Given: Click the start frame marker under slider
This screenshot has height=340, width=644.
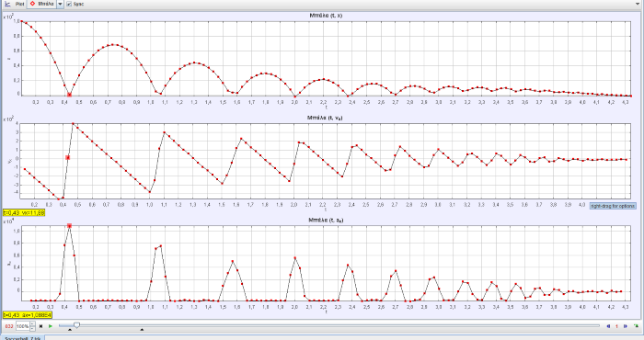Looking at the screenshot, I should [69, 329].
